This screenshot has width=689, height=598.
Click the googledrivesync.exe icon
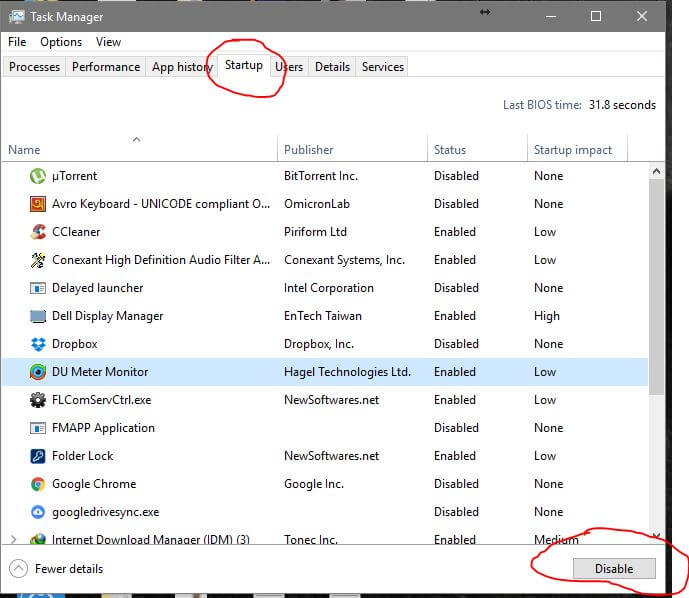[x=38, y=512]
